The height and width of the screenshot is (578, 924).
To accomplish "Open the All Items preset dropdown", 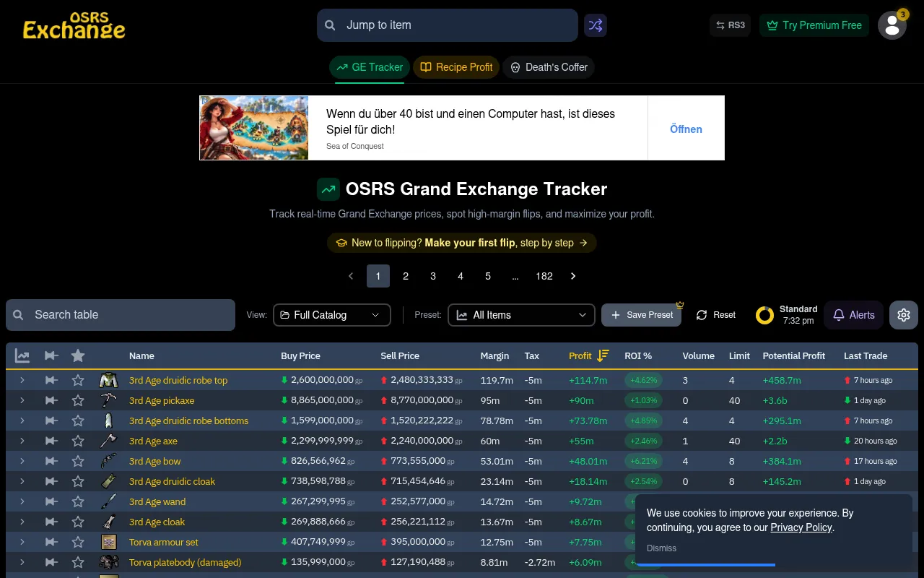I will click(521, 315).
